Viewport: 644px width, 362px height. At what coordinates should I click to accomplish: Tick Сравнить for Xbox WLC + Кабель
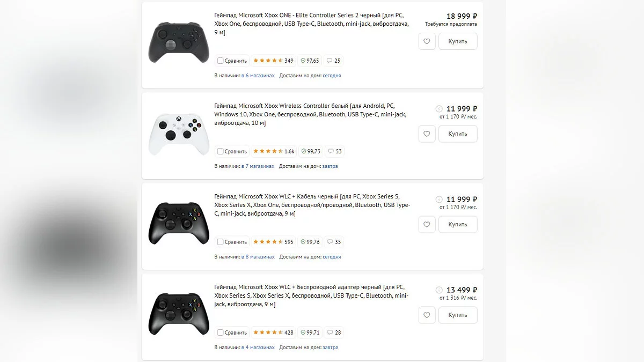tap(221, 242)
